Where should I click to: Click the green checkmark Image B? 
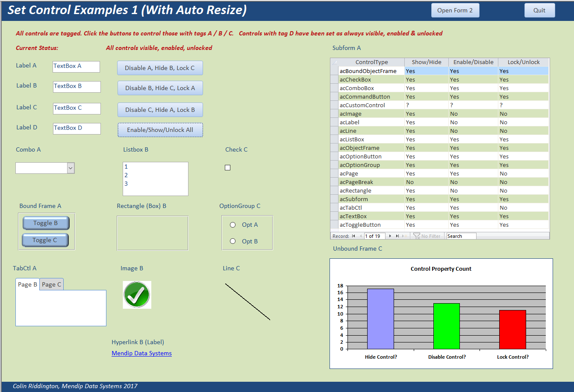tap(137, 295)
